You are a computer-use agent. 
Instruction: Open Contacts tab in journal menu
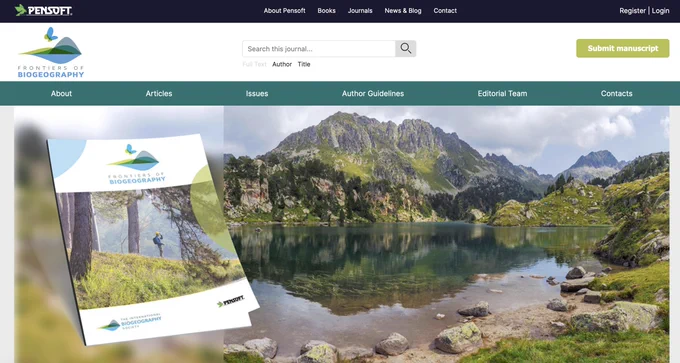click(x=616, y=93)
